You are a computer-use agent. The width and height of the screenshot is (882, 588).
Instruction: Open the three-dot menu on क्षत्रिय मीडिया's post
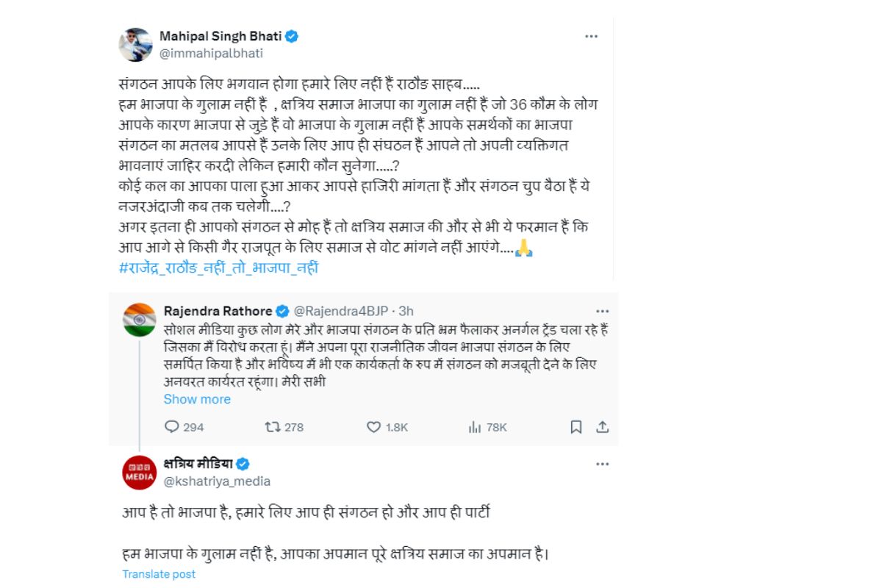click(603, 463)
